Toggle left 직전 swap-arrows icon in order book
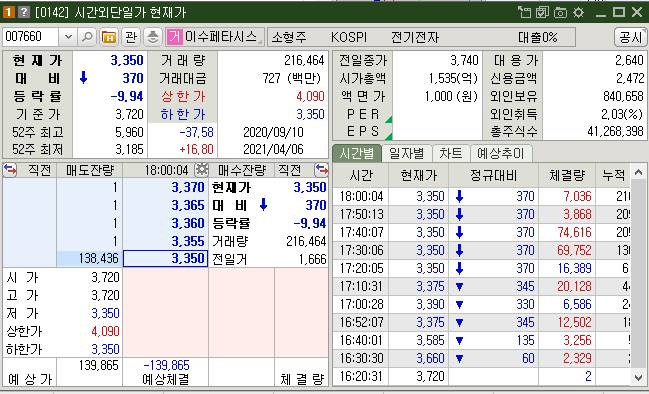Viewport: 649px width, 394px height. (10, 170)
